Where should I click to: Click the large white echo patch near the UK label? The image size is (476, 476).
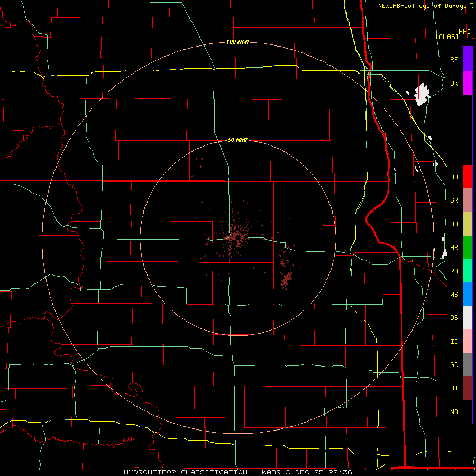coord(422,94)
